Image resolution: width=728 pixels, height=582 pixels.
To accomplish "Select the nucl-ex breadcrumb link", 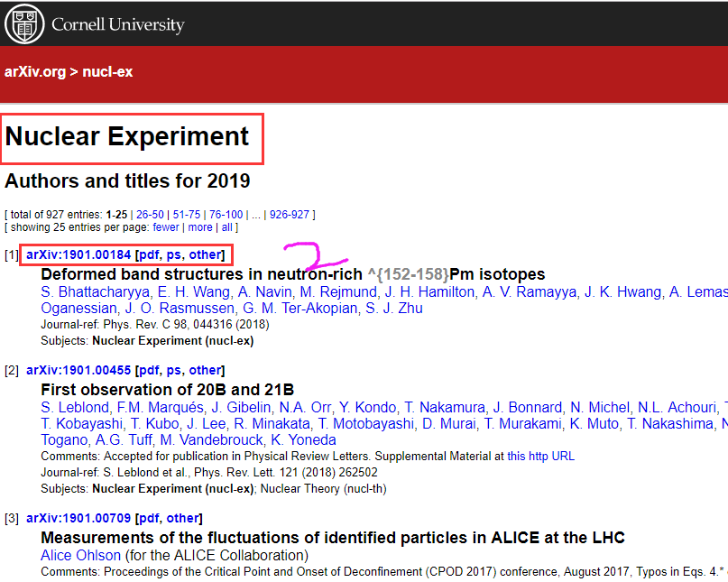I will coord(107,71).
